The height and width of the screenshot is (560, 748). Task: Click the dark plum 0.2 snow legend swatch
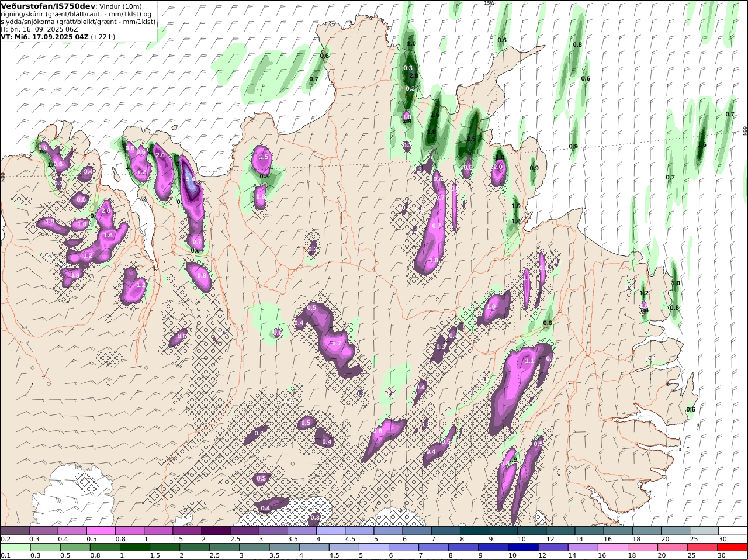15,531
